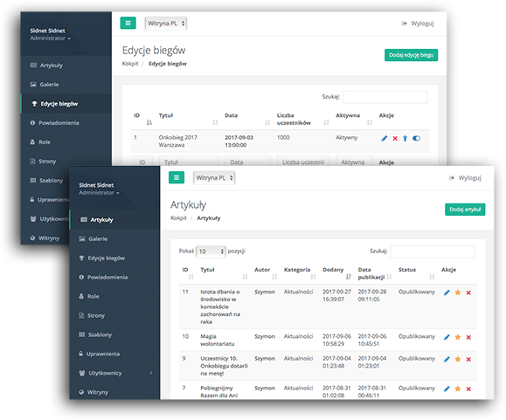The width and height of the screenshot is (506, 420).
Task: Click Tytuł filter field in Edycje biegów table
Action: tap(189, 162)
